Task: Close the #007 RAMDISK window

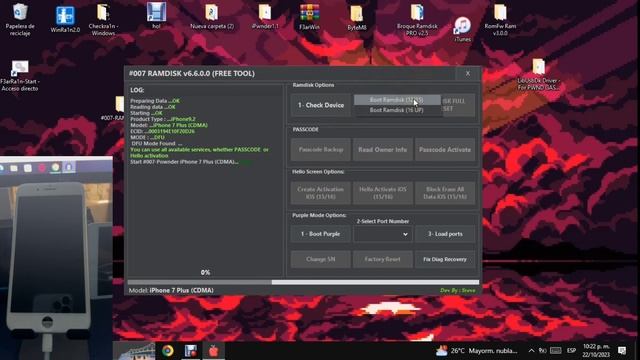Action: [x=468, y=73]
